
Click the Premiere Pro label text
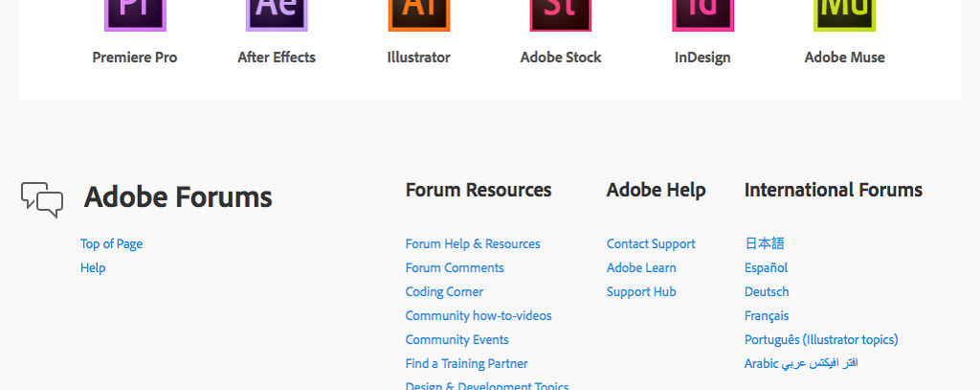(135, 57)
